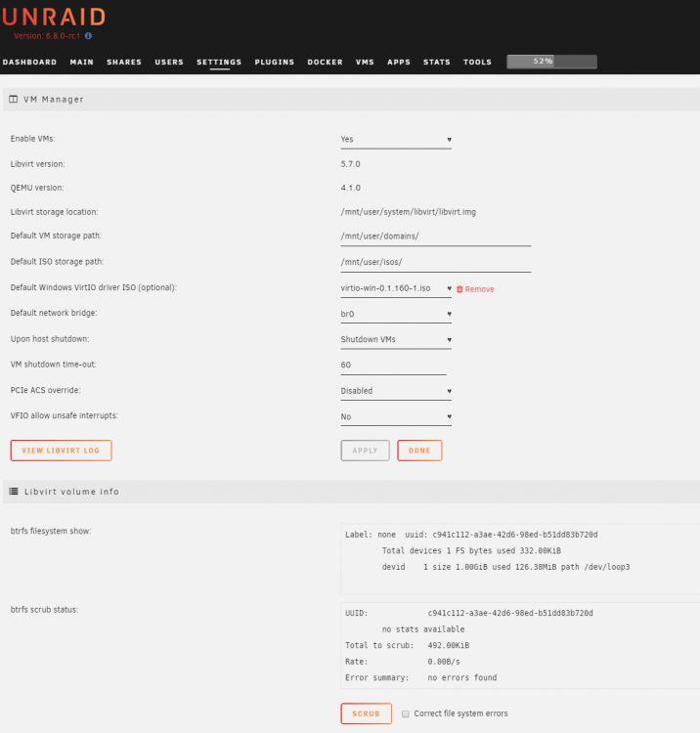
Task: Open the Upon host shutdown dropdown
Action: click(x=396, y=340)
